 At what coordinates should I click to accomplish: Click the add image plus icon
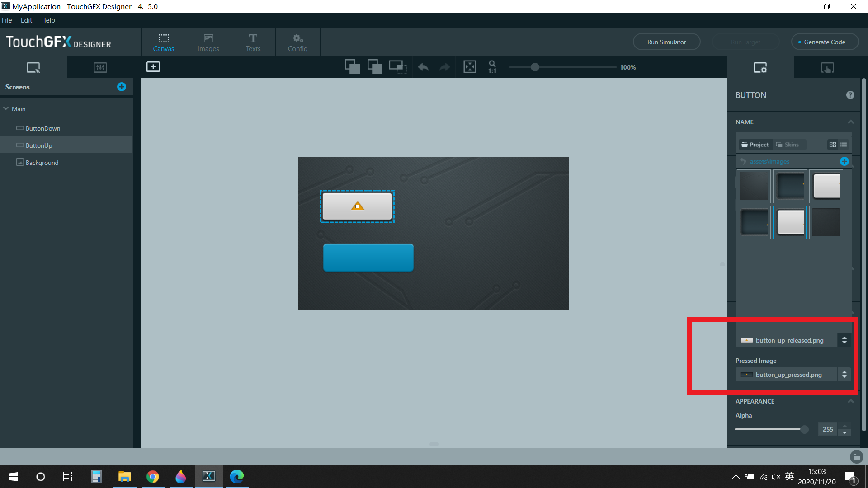tap(844, 161)
